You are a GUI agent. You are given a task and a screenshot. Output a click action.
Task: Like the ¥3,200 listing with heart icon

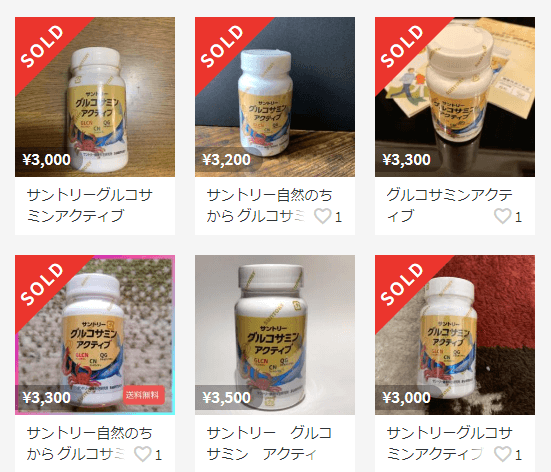pos(323,216)
